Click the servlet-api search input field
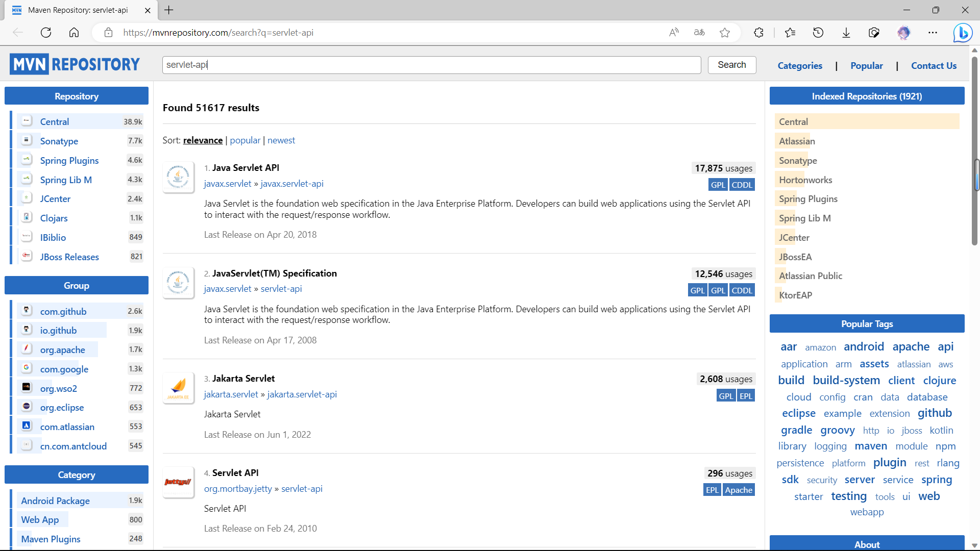Image resolution: width=980 pixels, height=551 pixels. [431, 65]
